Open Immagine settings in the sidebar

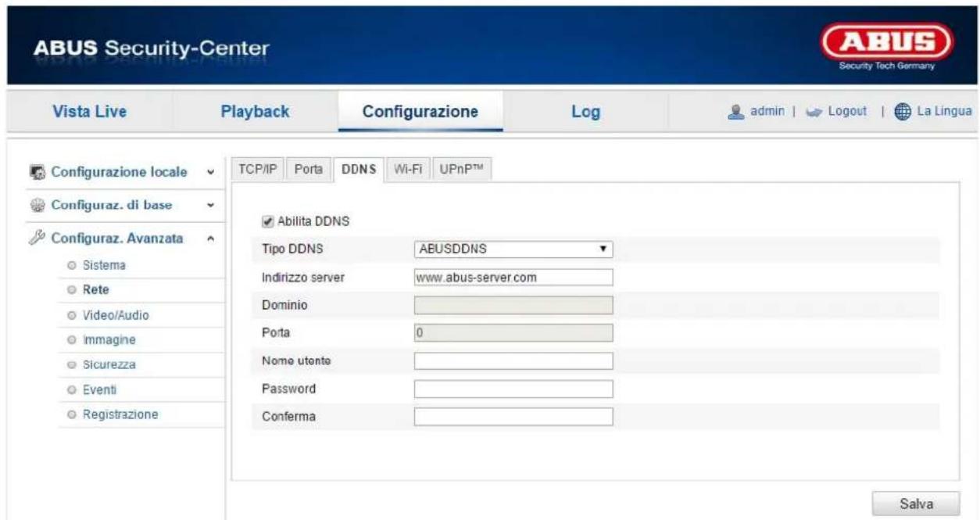pyautogui.click(x=108, y=340)
